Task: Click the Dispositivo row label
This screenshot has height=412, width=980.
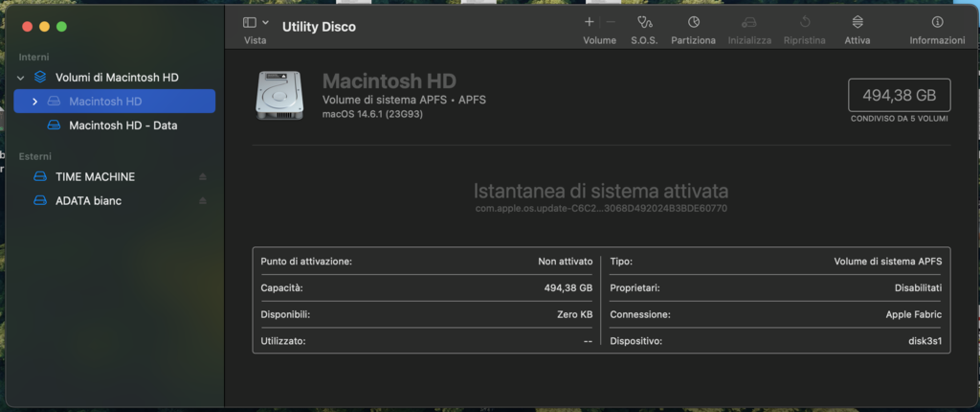Action: pos(636,341)
